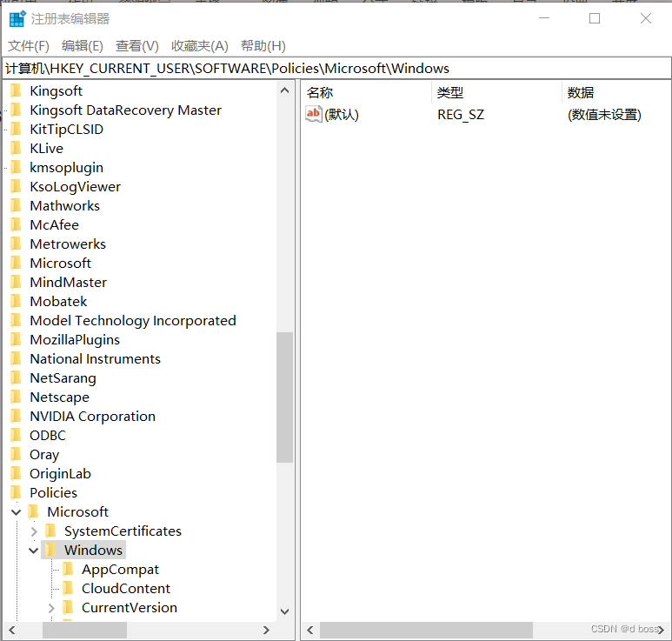Click the tree pane scroll down arrow
The image size is (672, 641).
pyautogui.click(x=284, y=611)
